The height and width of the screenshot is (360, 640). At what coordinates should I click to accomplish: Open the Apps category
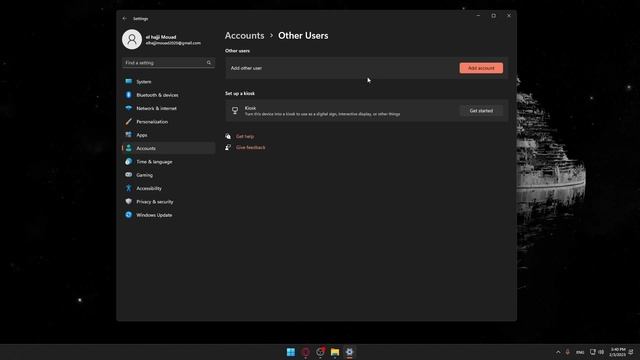point(169,135)
